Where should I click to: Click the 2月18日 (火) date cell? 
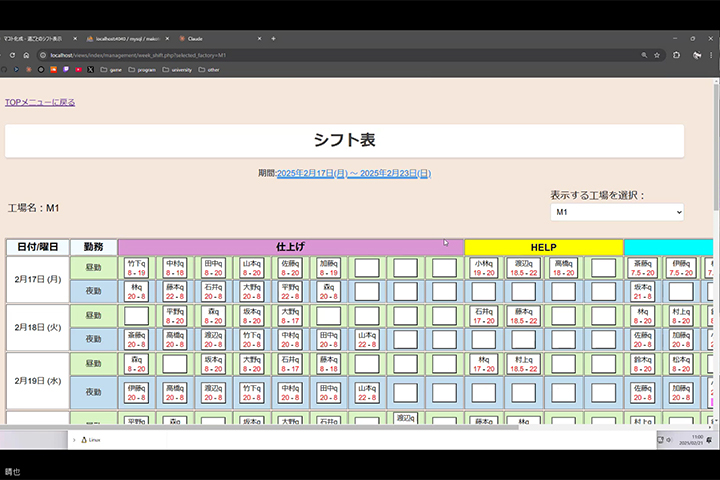[x=38, y=328]
